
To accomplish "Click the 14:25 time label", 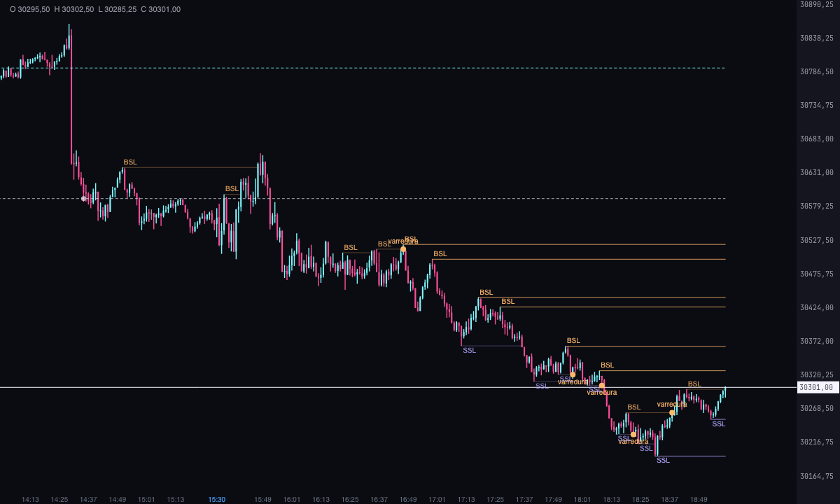I will pyautogui.click(x=59, y=500).
